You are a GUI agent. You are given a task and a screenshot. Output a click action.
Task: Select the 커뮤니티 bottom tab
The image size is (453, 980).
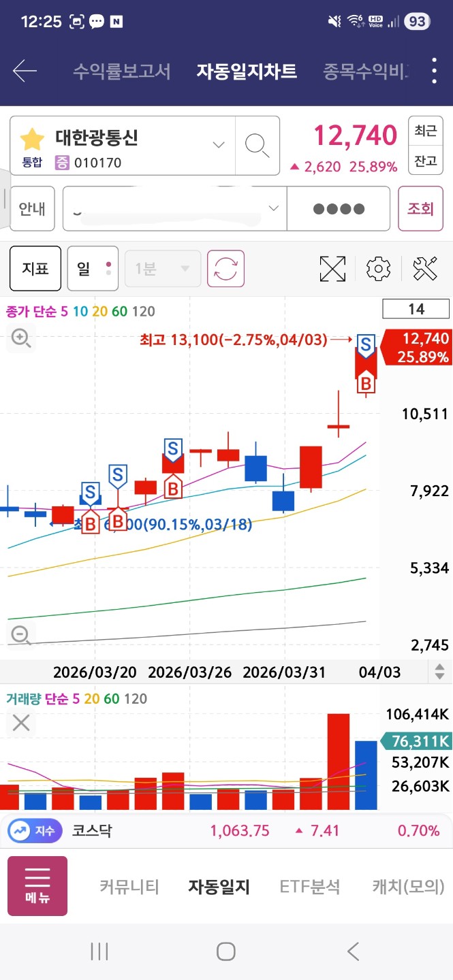tap(129, 887)
